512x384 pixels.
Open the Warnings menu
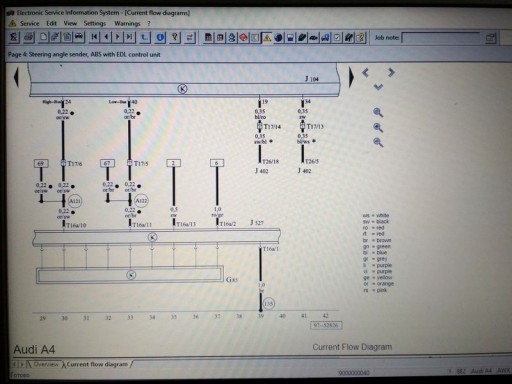127,24
